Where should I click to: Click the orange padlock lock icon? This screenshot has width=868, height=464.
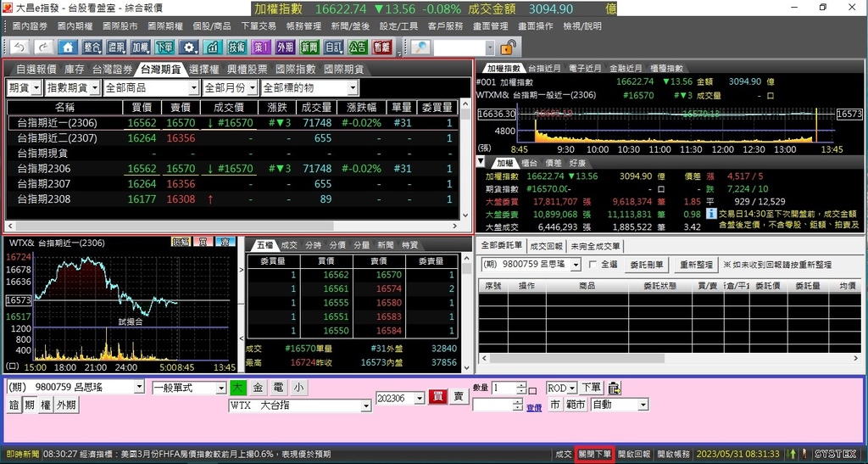pos(508,47)
